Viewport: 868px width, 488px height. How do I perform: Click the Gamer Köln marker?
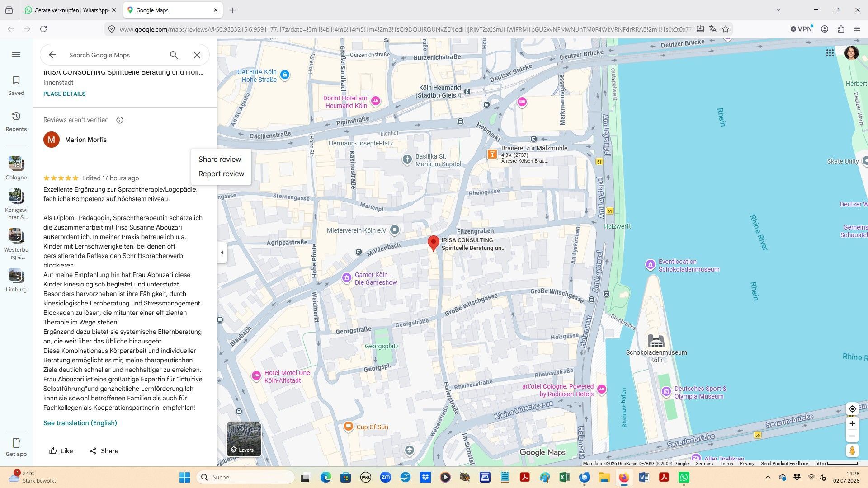(347, 277)
